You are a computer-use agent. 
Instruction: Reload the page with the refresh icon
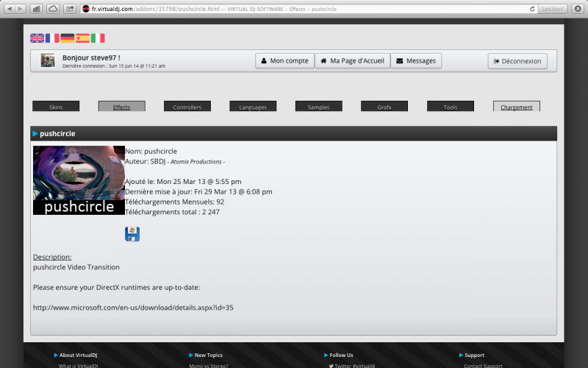[x=531, y=9]
